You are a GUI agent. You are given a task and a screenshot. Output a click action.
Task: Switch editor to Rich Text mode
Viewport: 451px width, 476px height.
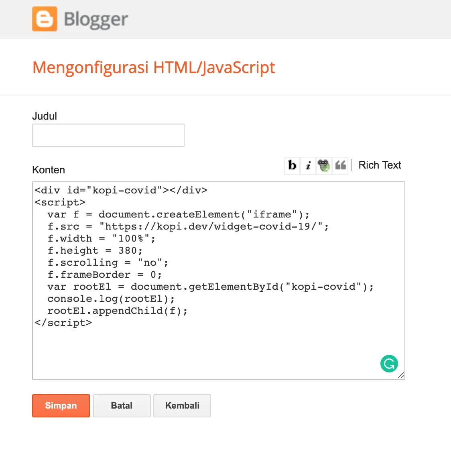point(380,165)
